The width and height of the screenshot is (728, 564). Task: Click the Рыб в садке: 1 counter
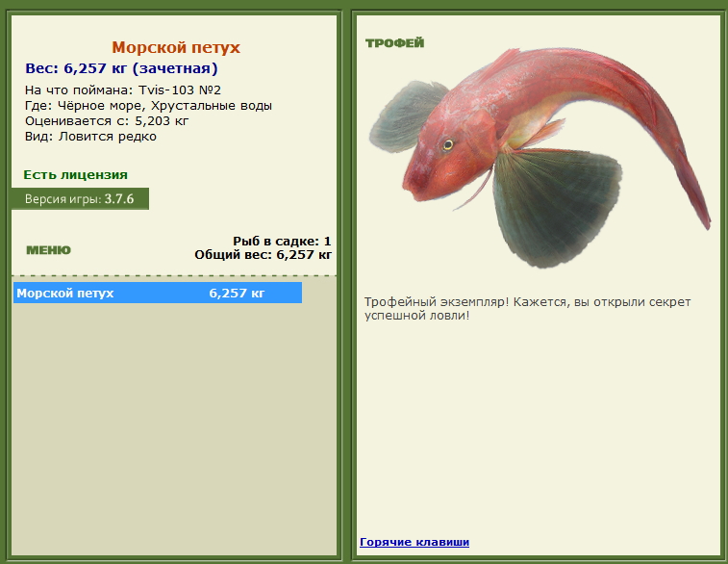tap(282, 242)
